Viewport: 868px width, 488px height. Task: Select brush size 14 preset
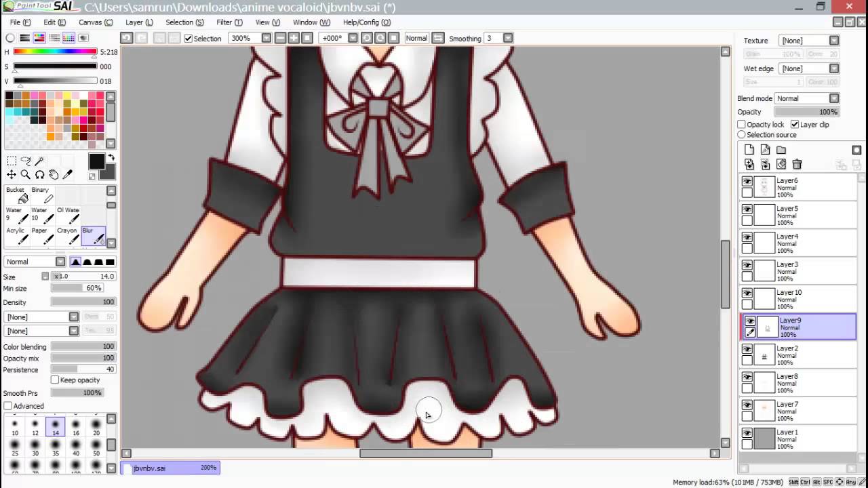(x=56, y=427)
